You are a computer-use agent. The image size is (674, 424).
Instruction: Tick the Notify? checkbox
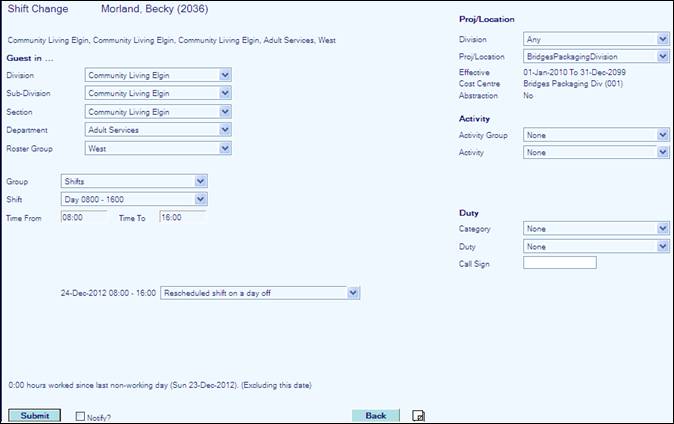(x=81, y=416)
